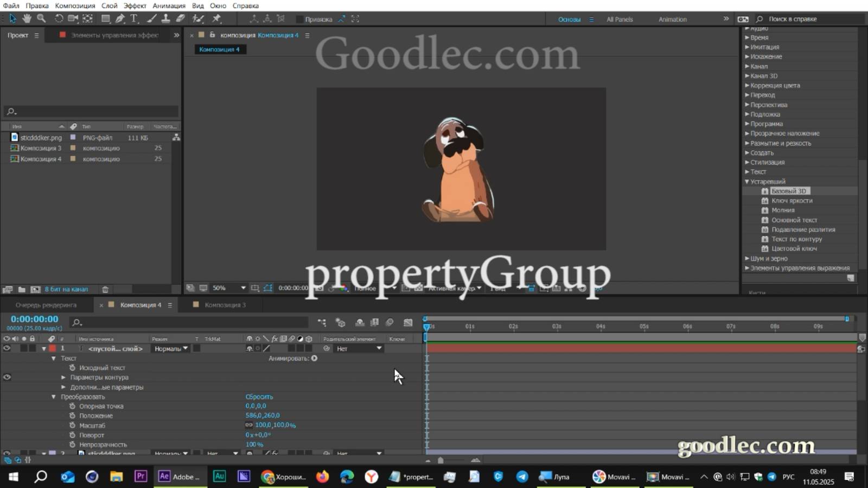
Task: Open channel display color options
Action: click(x=342, y=288)
